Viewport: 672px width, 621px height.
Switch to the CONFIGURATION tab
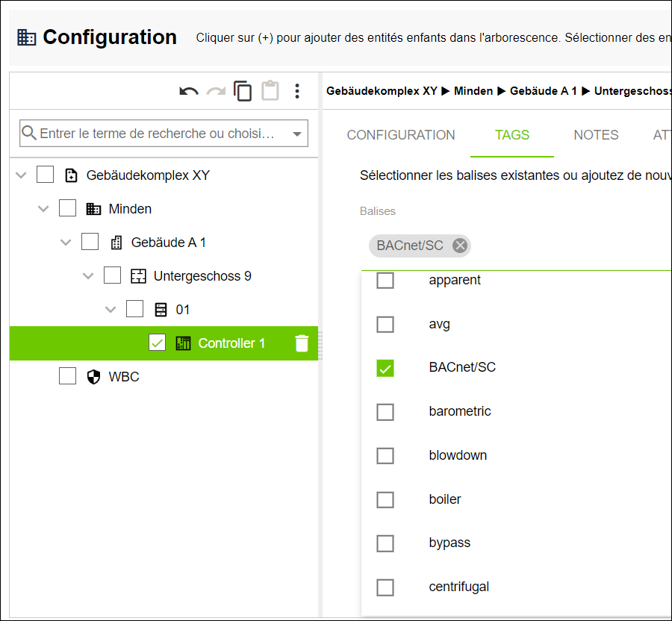[x=401, y=135]
